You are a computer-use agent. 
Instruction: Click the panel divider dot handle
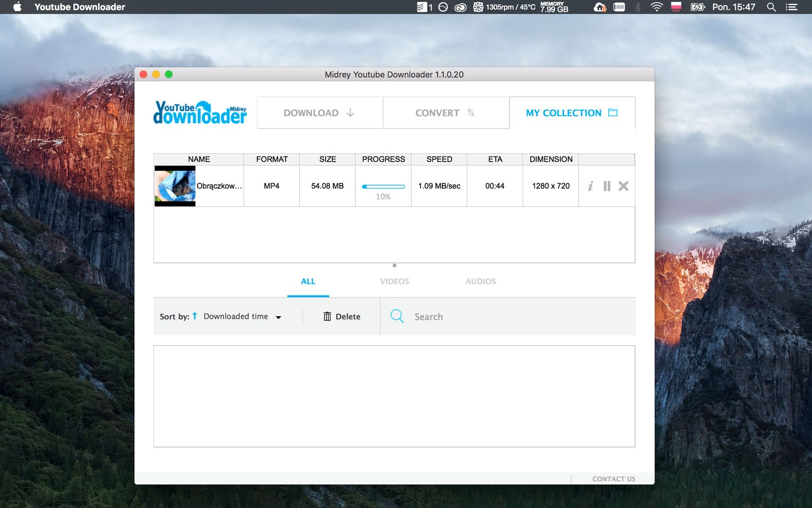click(x=395, y=266)
